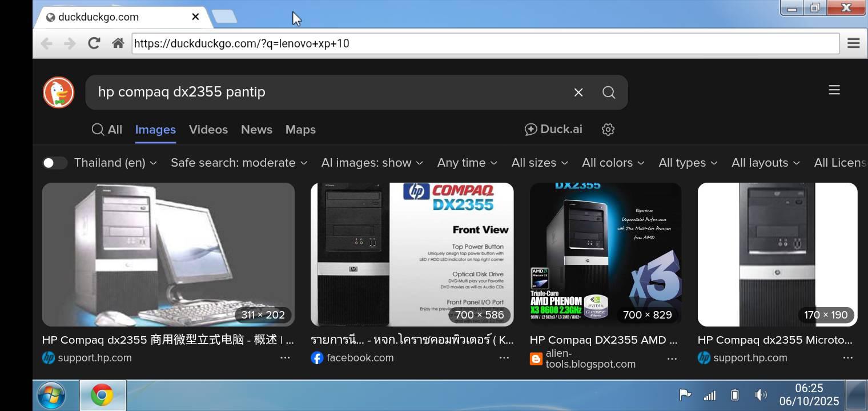Open the All types filter dropdown

click(688, 163)
